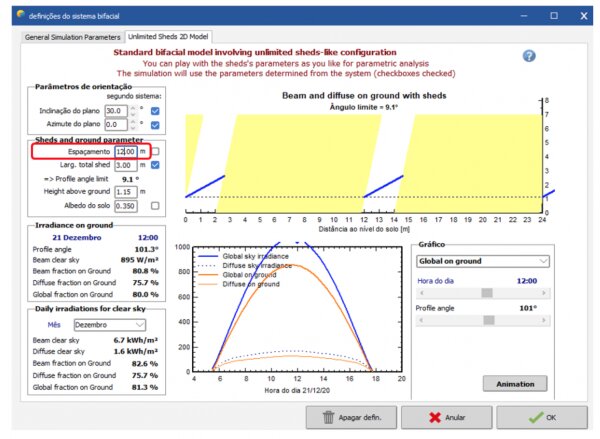Toggle the Larg. total shed checkbox
This screenshot has height=439, width=600.
click(x=155, y=165)
